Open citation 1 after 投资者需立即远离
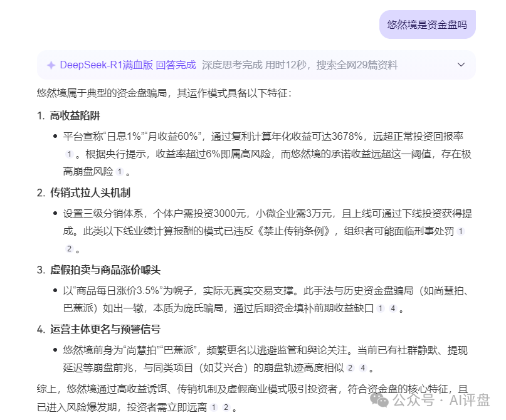This screenshot has width=506, height=420. pyautogui.click(x=214, y=407)
